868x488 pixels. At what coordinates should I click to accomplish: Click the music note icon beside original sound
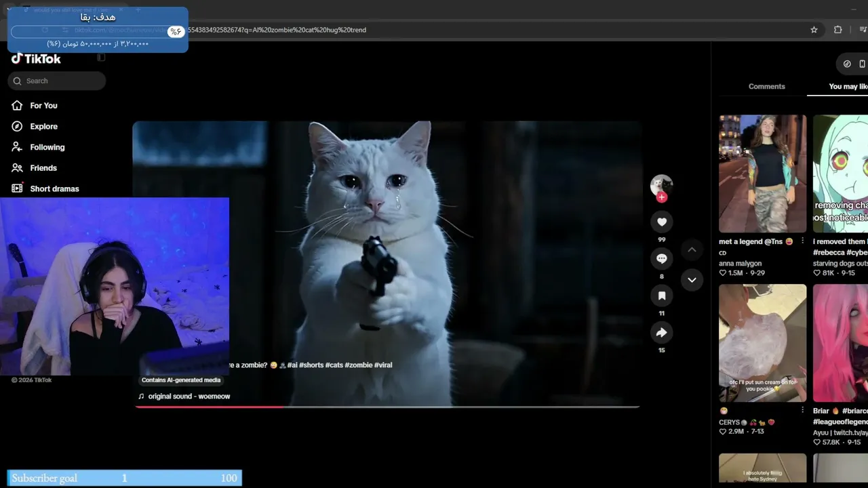pos(141,396)
